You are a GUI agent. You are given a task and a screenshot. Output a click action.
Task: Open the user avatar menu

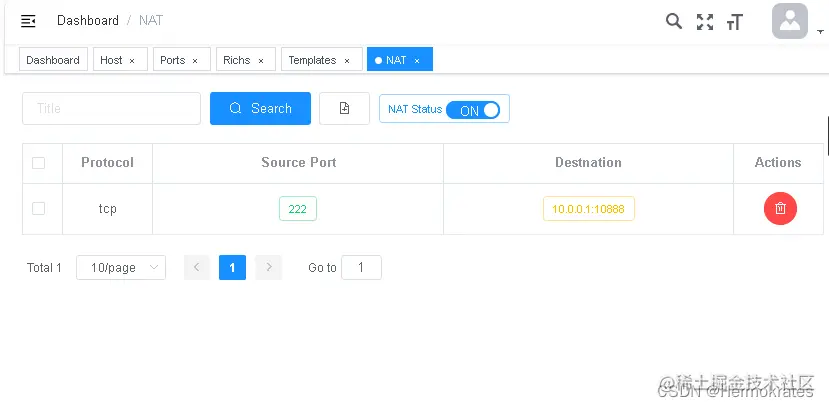coord(790,21)
